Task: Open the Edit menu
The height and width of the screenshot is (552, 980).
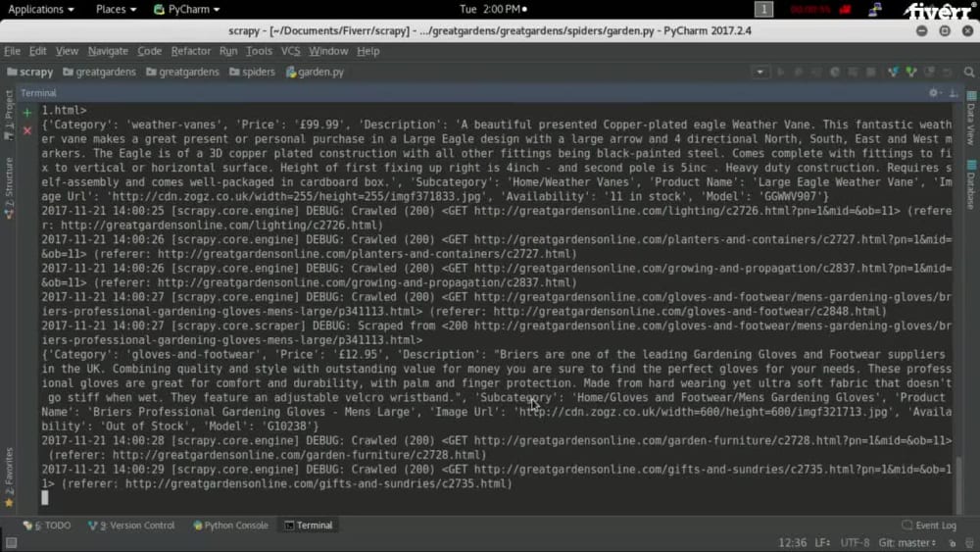Action: [37, 51]
